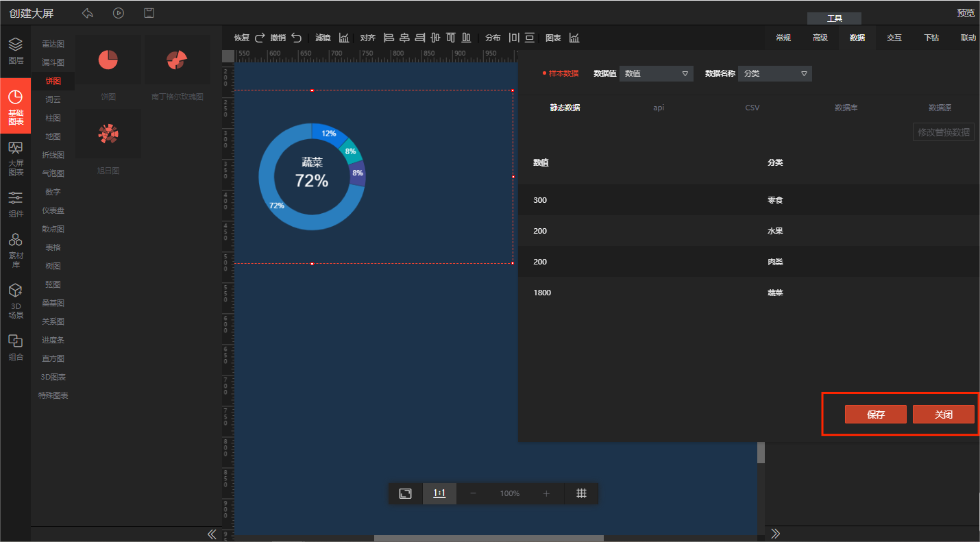The height and width of the screenshot is (542, 980).
Task: Distribute vertically icon in toolbar
Action: [x=529, y=38]
